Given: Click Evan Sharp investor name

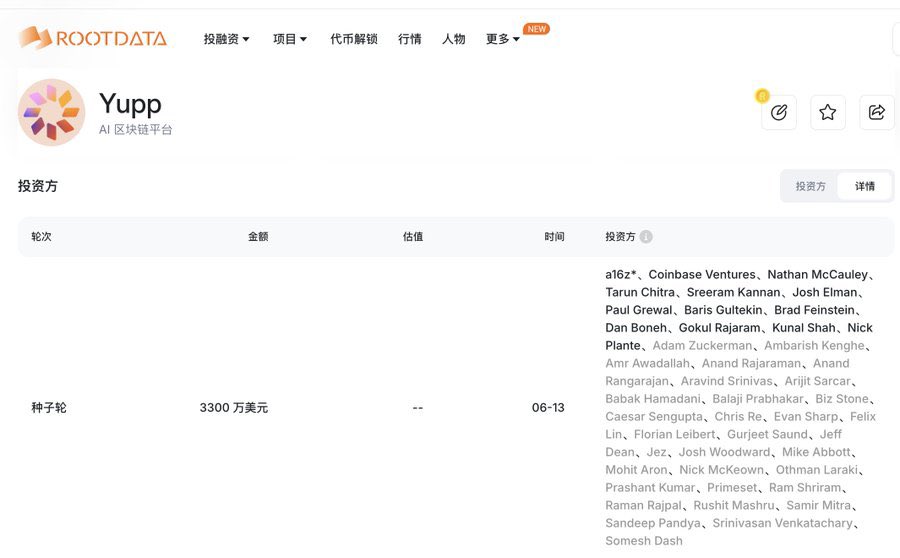Looking at the screenshot, I should click(x=806, y=417).
